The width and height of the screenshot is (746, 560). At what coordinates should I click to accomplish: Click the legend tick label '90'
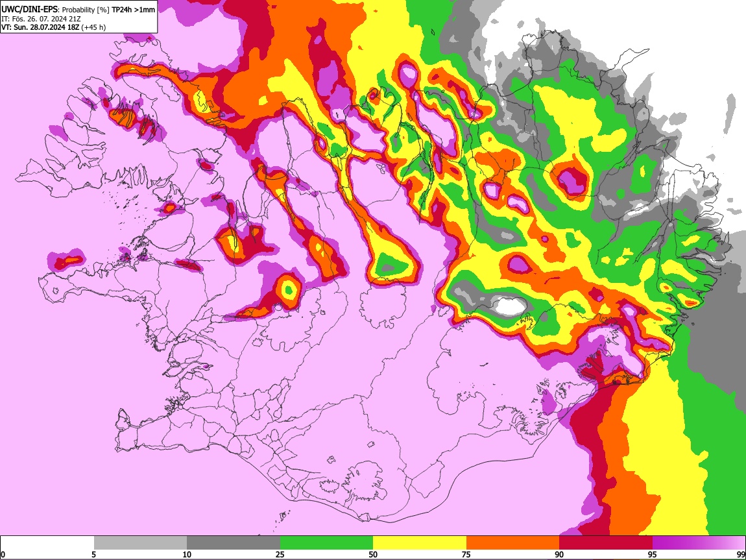click(559, 554)
